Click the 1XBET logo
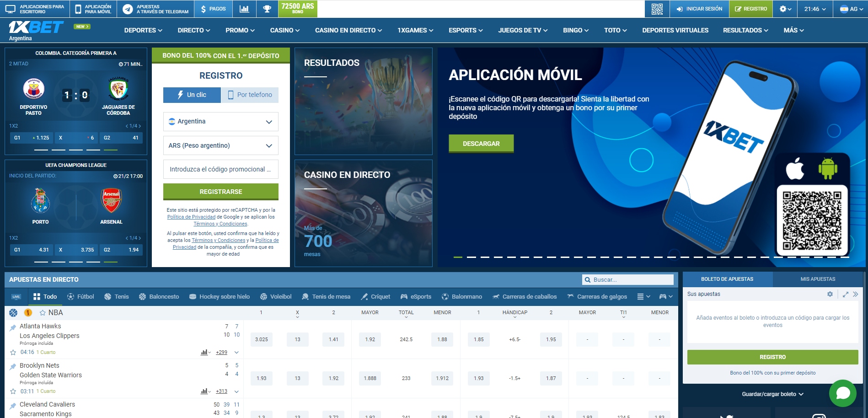 (x=36, y=27)
